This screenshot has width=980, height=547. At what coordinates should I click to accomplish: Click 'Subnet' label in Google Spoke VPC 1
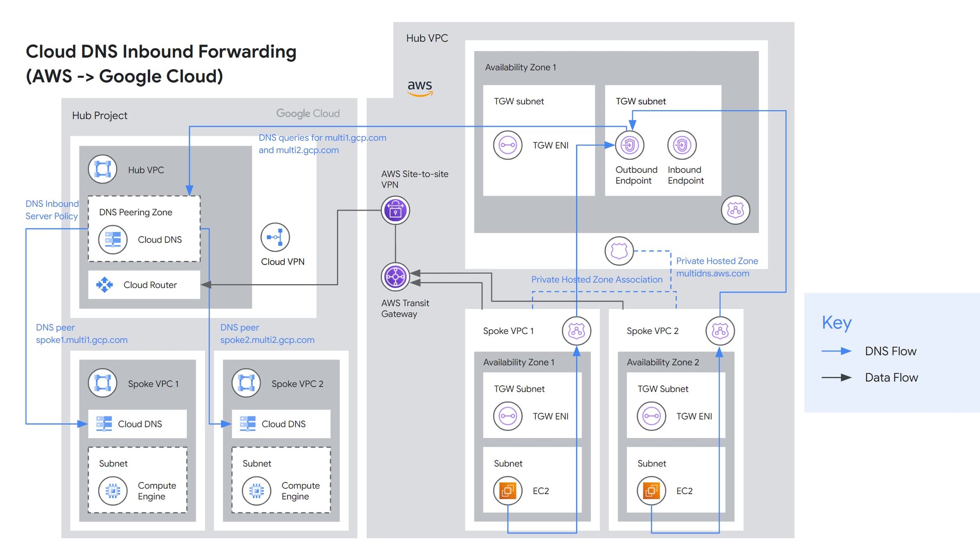pyautogui.click(x=113, y=463)
